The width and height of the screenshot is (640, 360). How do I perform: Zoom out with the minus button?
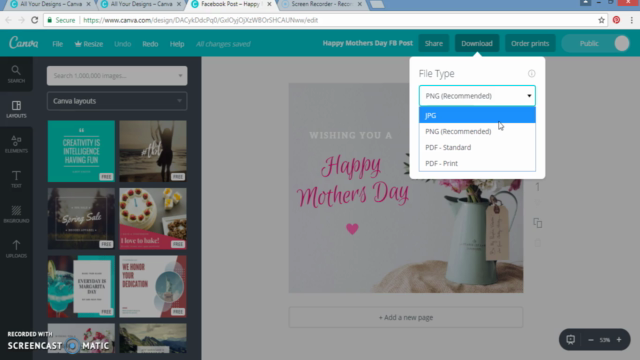[591, 340]
